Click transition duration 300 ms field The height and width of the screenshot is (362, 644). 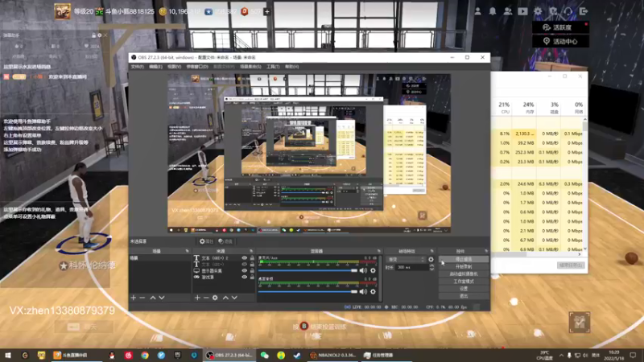point(412,267)
